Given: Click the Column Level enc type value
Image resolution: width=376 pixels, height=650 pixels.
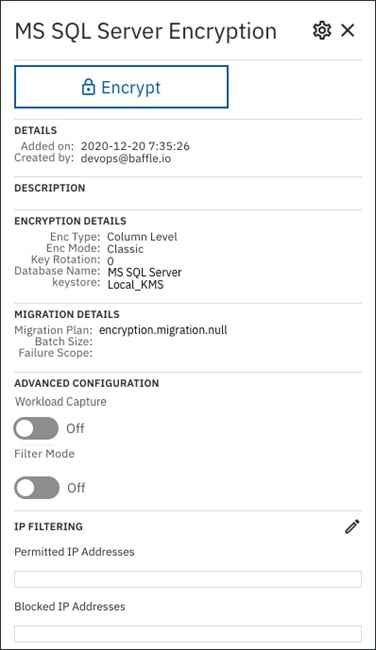Looking at the screenshot, I should (142, 237).
